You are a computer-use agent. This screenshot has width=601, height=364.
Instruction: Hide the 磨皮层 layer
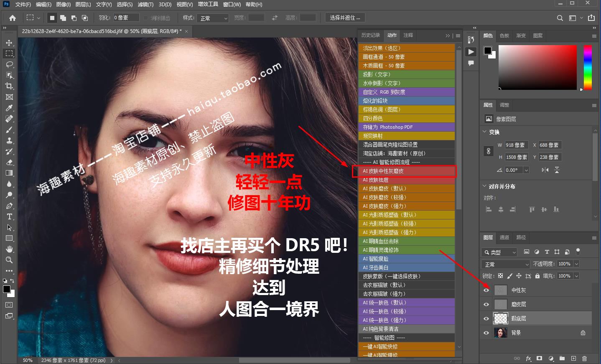pyautogui.click(x=486, y=304)
